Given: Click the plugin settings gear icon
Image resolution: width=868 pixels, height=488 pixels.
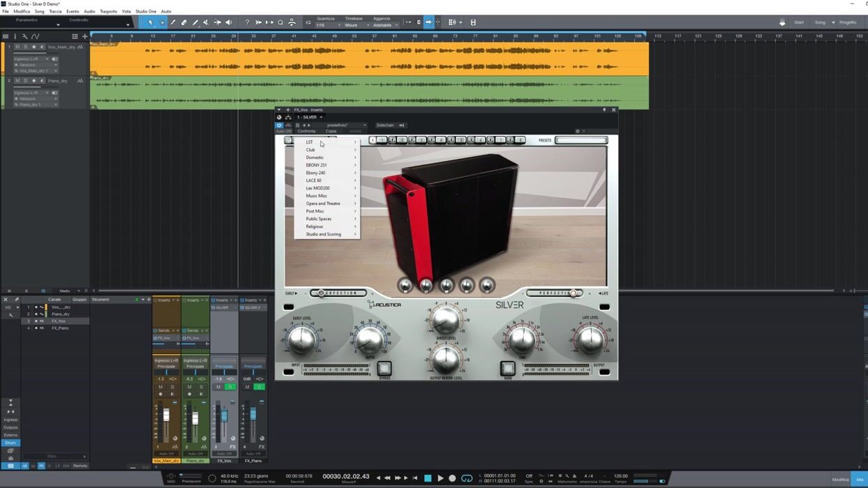Looking at the screenshot, I should pos(577,131).
